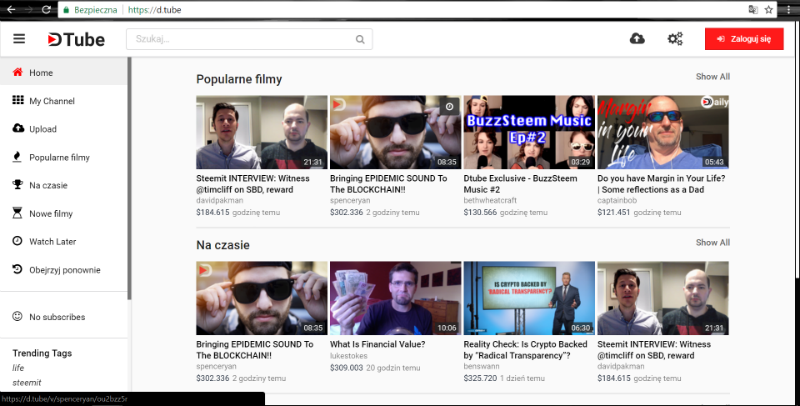Open Nowe filmy in the sidebar

click(64, 213)
